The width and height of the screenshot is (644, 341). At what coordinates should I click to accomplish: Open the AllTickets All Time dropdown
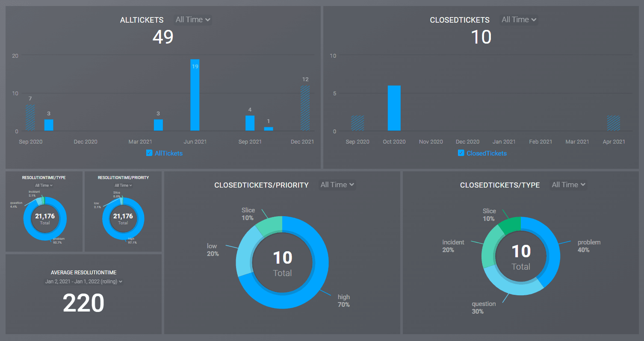pos(193,20)
